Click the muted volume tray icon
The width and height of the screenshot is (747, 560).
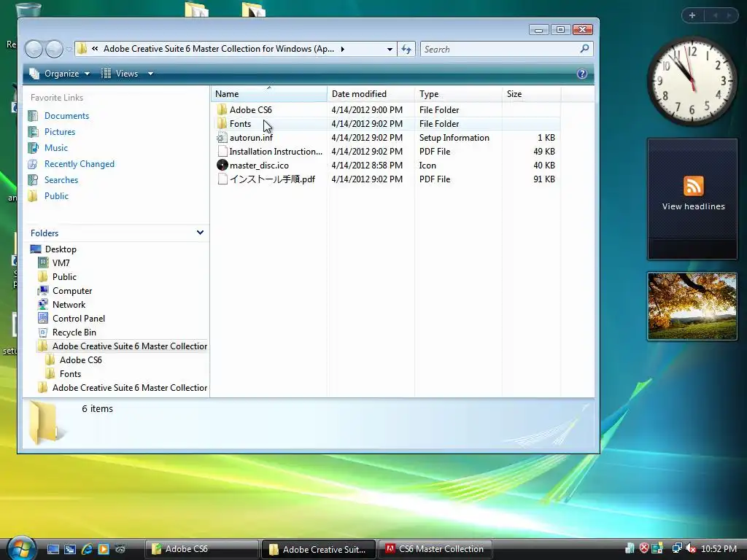[690, 548]
